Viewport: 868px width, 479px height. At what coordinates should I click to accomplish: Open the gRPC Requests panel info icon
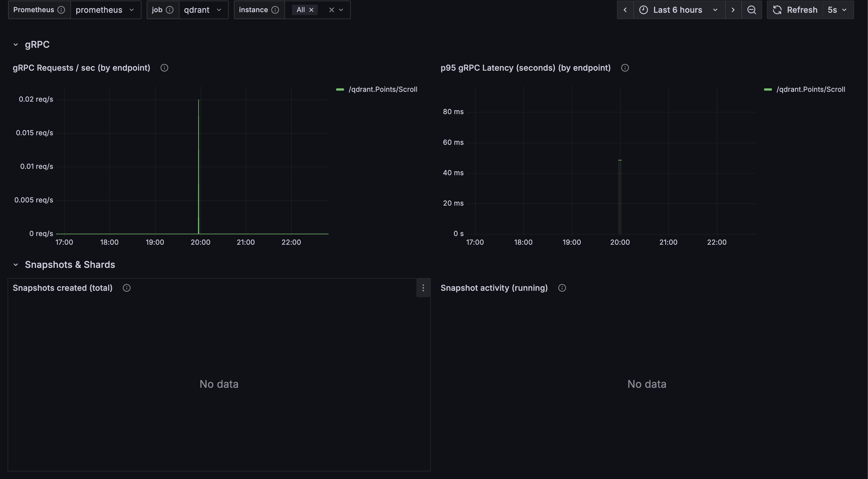(164, 68)
